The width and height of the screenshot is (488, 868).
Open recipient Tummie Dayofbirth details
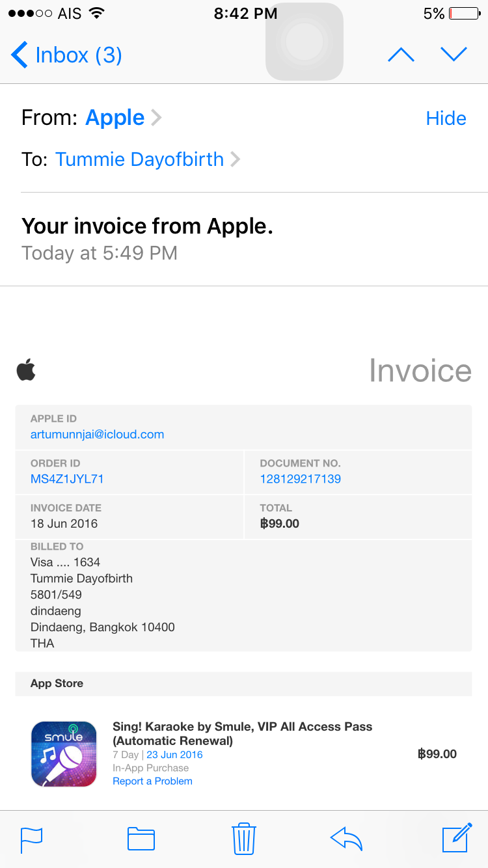click(139, 159)
